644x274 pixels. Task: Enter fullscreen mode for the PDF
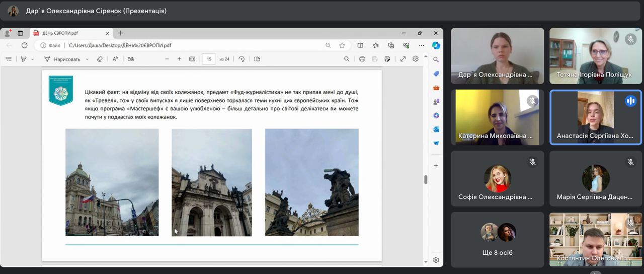403,59
